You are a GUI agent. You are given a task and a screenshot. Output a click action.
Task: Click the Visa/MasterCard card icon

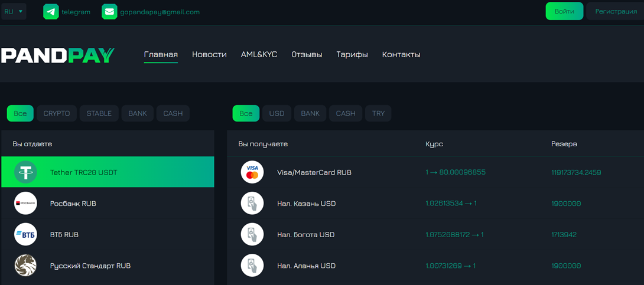pyautogui.click(x=252, y=172)
